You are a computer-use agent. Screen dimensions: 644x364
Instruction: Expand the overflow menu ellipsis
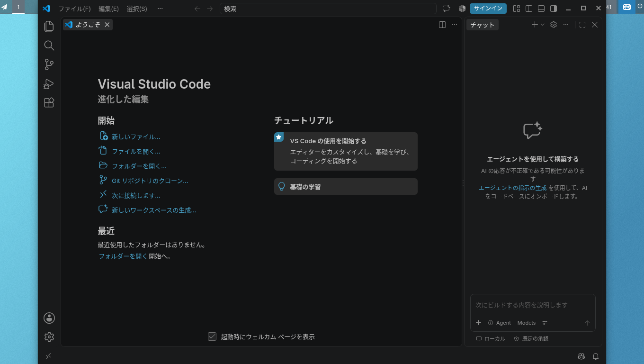coord(160,9)
